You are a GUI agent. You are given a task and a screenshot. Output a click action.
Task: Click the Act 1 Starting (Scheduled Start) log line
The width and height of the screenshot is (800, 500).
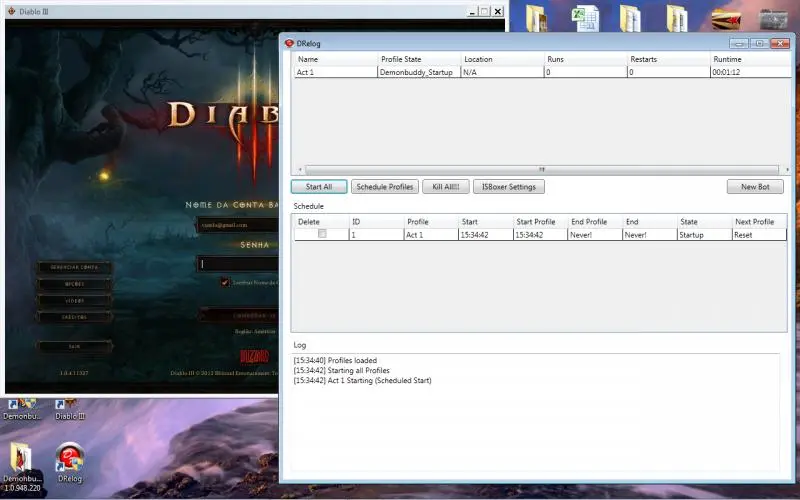362,381
